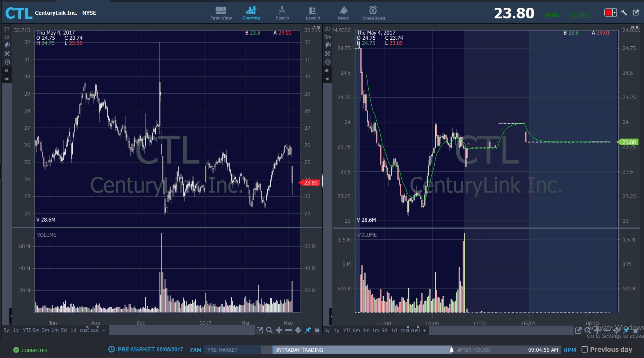Click the AFTER HOURS timeline segment

pyautogui.click(x=507, y=350)
